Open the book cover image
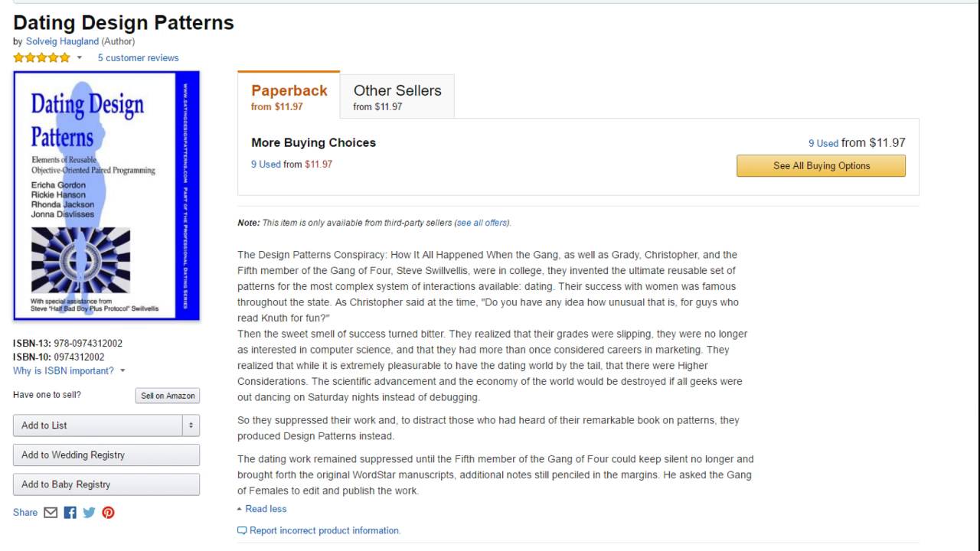The image size is (980, 551). click(x=106, y=196)
